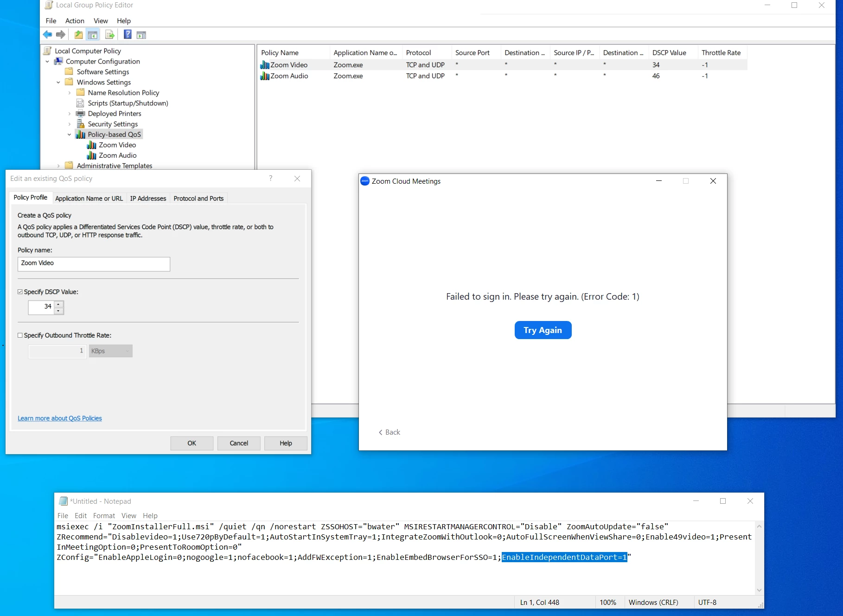Click Zoom Video row icon in policy list

coord(265,64)
